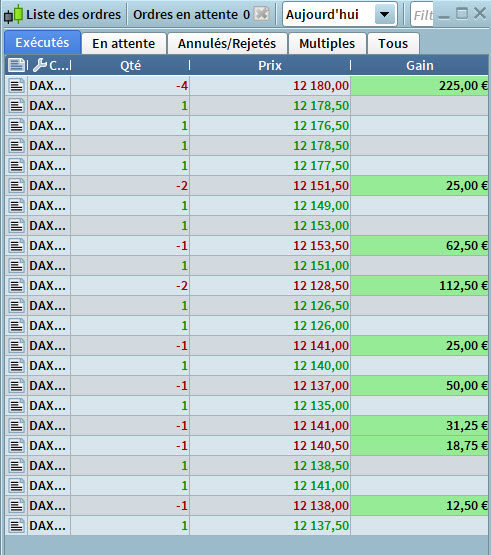Sort by the Prix column header
491x555 pixels.
pos(270,65)
